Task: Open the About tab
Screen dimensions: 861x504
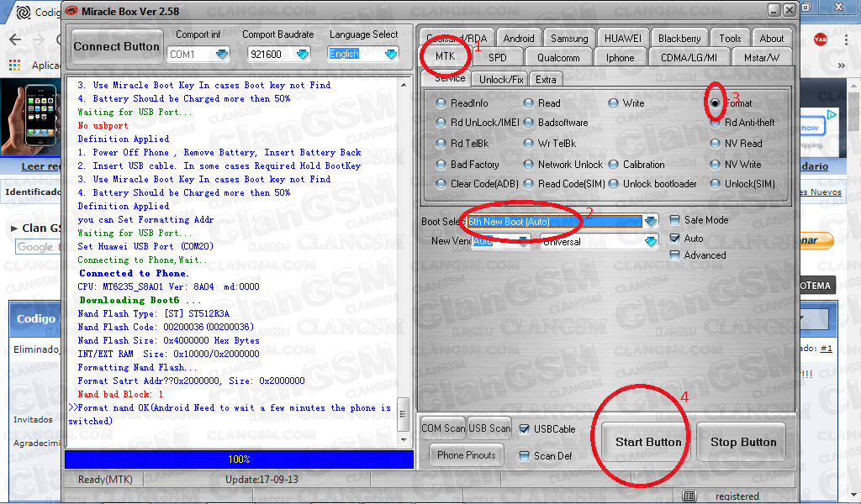Action: tap(772, 39)
